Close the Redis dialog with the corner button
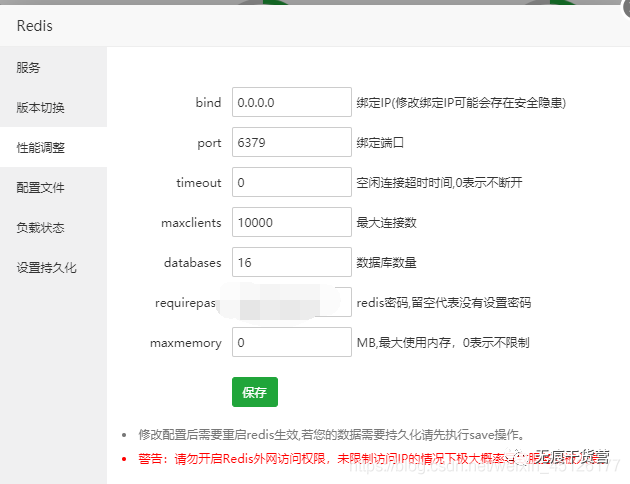 click(625, 7)
